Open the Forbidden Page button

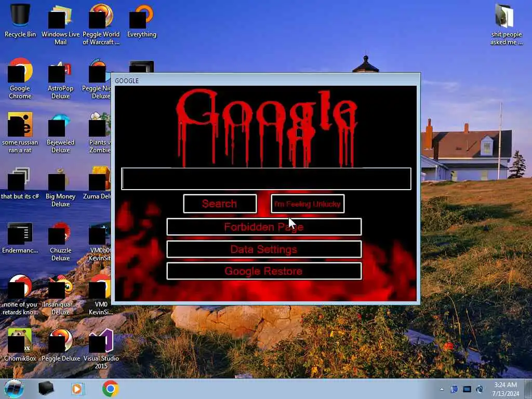pos(264,227)
